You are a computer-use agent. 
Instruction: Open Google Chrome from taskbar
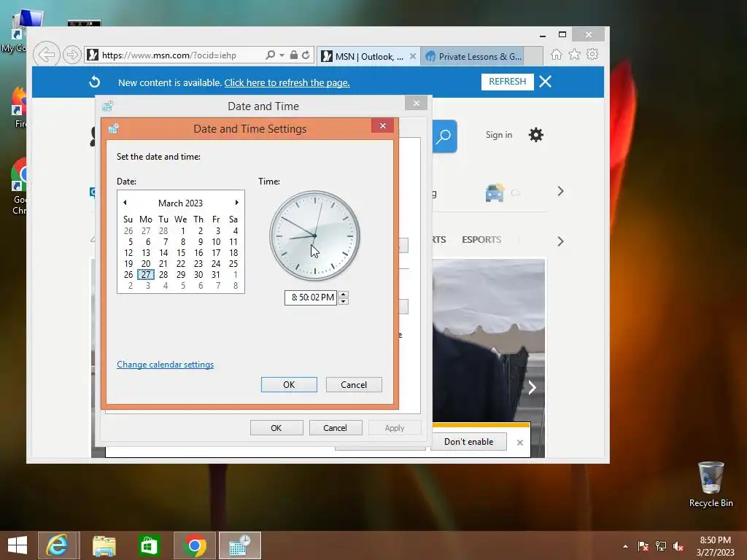[194, 545]
